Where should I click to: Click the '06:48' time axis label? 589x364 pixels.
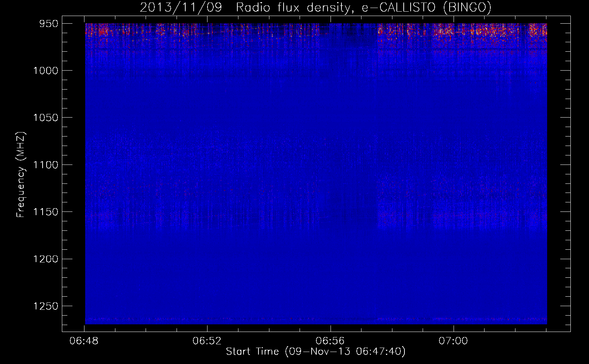(x=84, y=341)
